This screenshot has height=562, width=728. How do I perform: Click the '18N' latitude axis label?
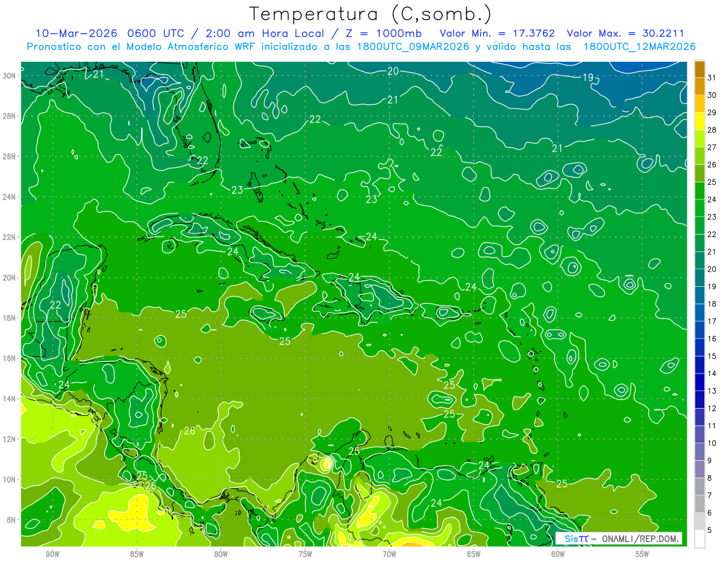(x=9, y=318)
